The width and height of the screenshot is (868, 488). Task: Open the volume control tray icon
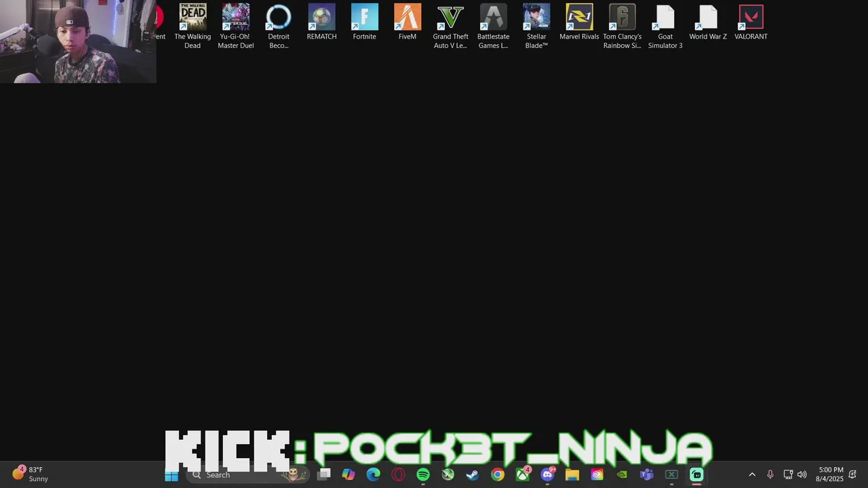[802, 474]
